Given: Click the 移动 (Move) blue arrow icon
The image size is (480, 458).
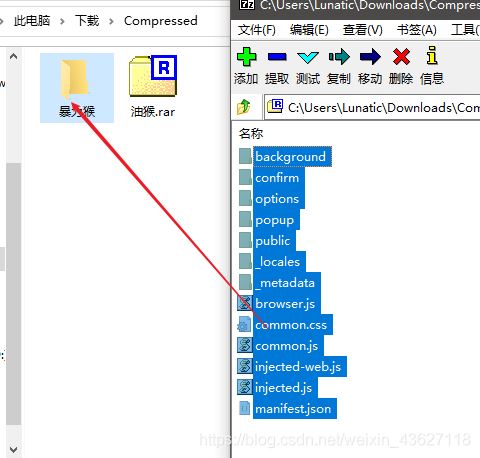Looking at the screenshot, I should 370,57.
